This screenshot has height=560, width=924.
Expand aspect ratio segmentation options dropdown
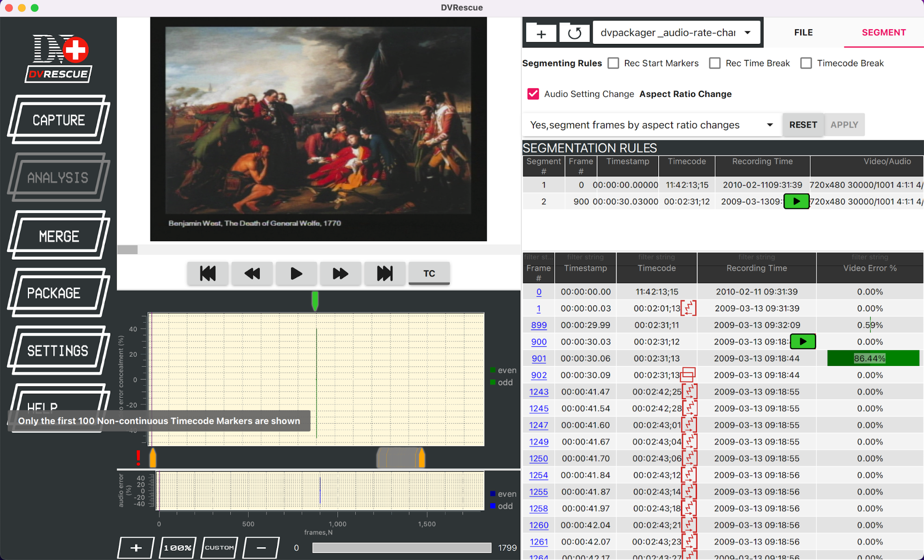768,125
